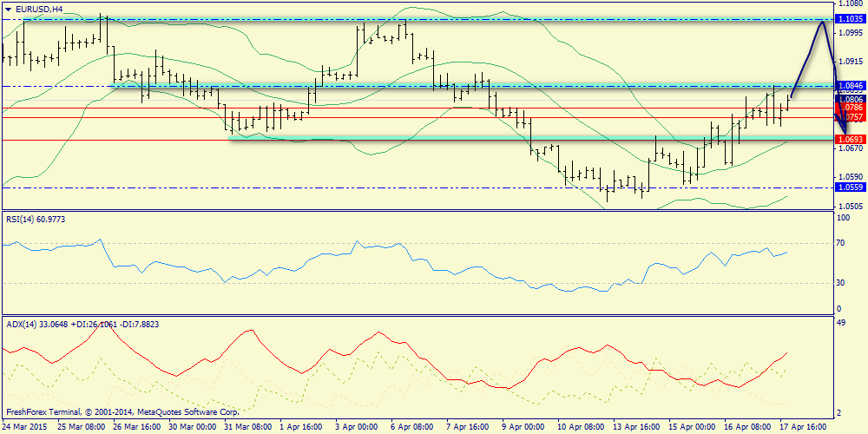Click the blue 1.0846 price level tag
Screen dimensions: 868x434
852,86
